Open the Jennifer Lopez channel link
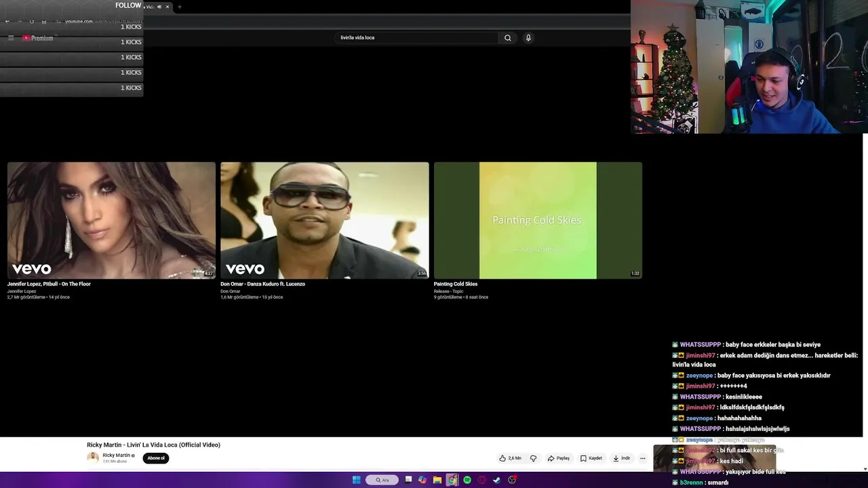The width and height of the screenshot is (868, 488). tap(22, 291)
